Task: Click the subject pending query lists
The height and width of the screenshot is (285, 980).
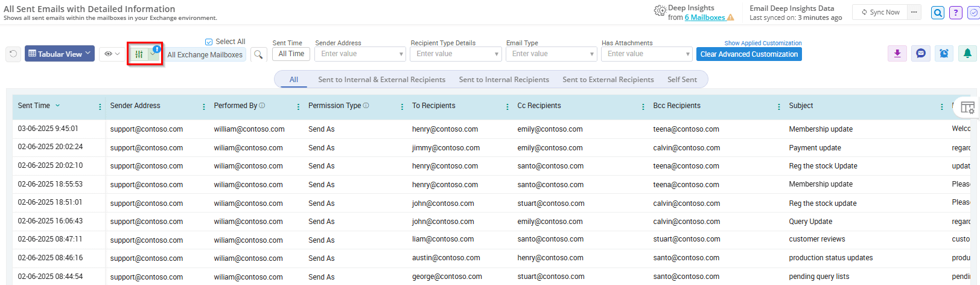Action: 819,277
